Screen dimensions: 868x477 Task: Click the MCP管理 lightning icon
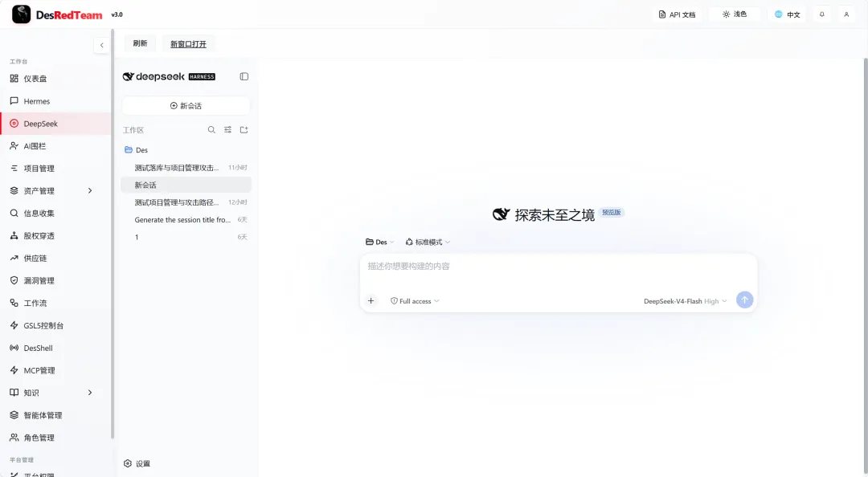pyautogui.click(x=14, y=370)
